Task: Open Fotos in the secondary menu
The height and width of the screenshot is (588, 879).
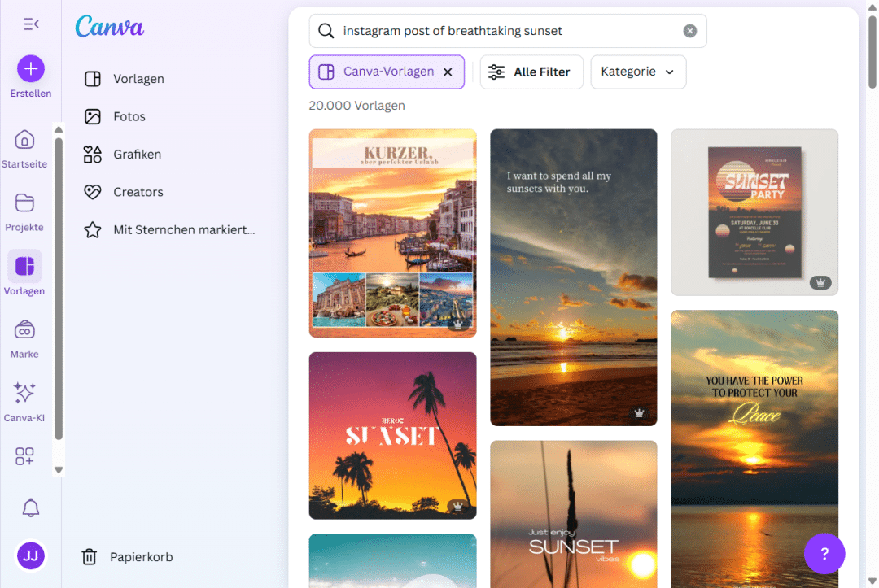Action: (115, 116)
